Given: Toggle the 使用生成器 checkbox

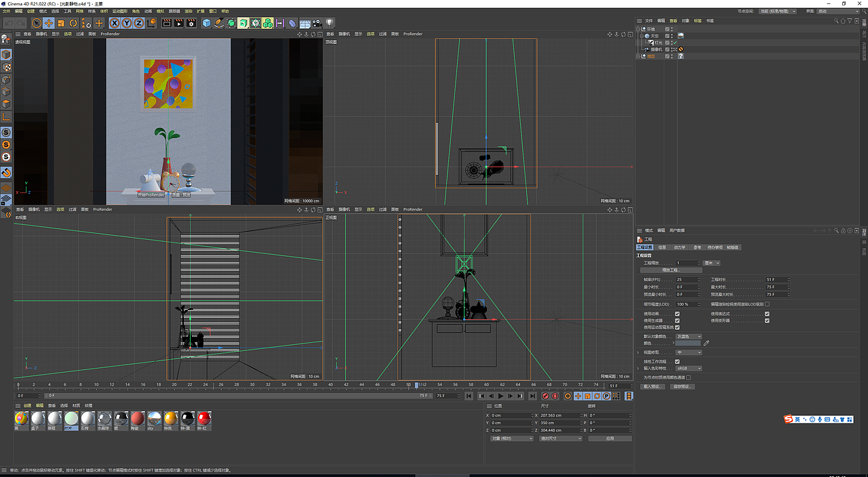Looking at the screenshot, I should click(x=677, y=320).
